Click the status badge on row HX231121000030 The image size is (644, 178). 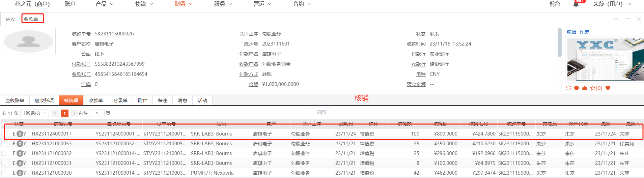click(x=20, y=173)
